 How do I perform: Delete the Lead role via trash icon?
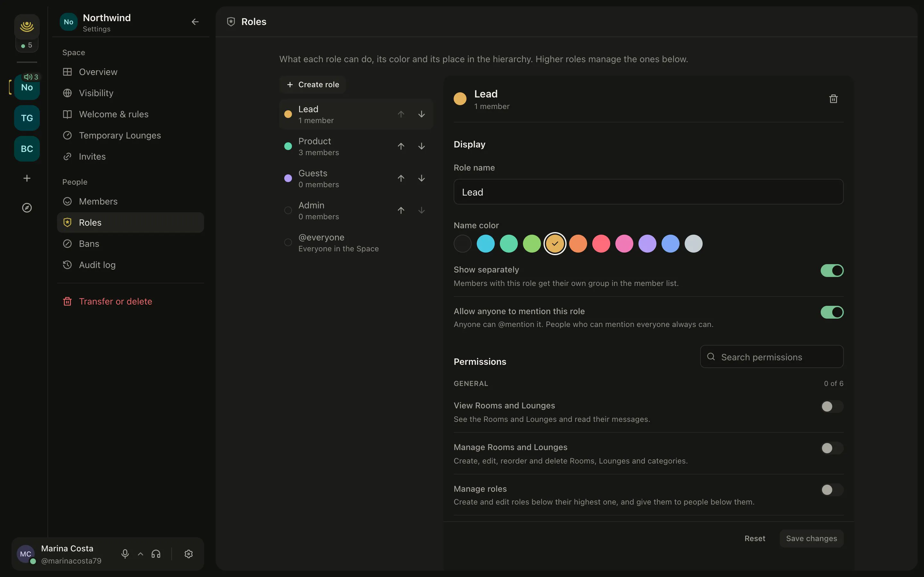(x=833, y=99)
